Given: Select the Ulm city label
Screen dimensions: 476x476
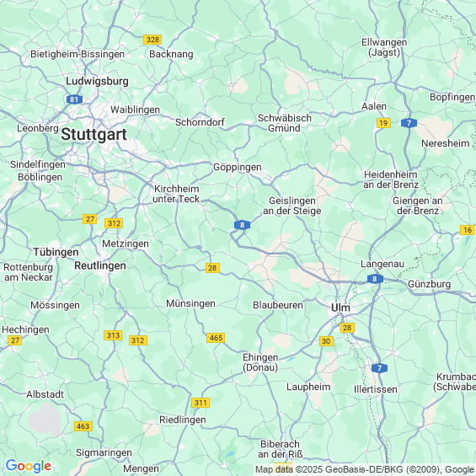Looking at the screenshot, I should 340,308.
